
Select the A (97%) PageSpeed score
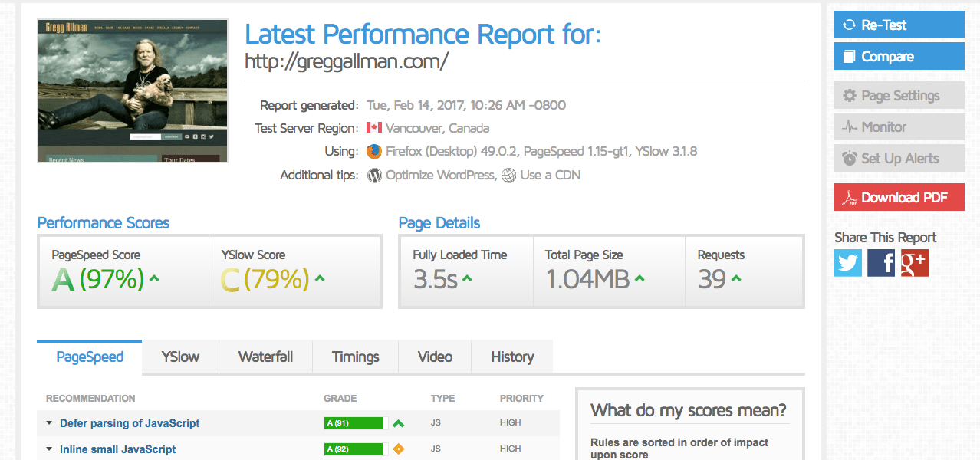(x=98, y=280)
